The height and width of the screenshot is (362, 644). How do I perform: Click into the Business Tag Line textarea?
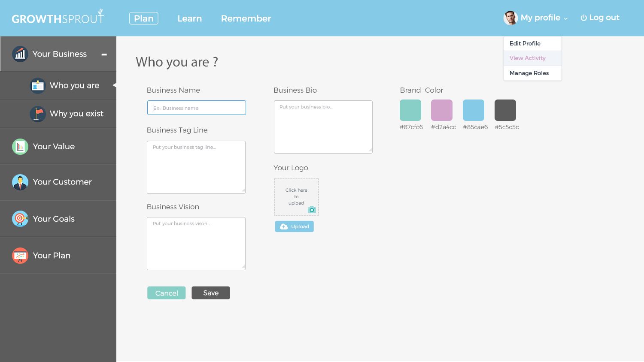pyautogui.click(x=196, y=167)
